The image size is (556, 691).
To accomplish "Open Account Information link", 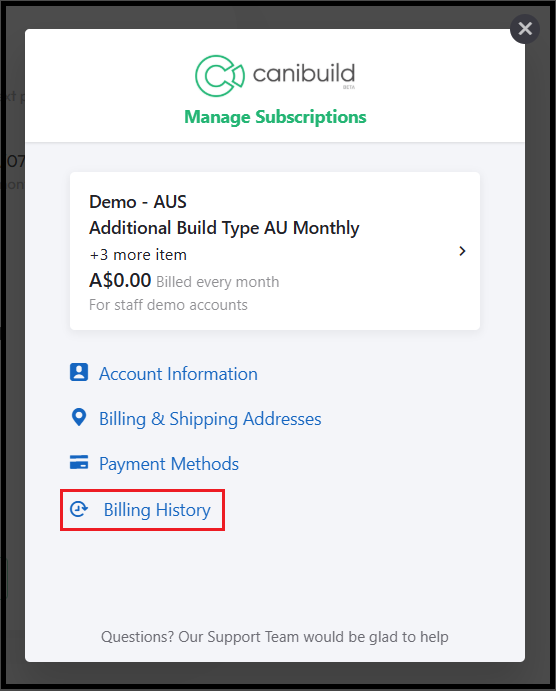I will 178,374.
